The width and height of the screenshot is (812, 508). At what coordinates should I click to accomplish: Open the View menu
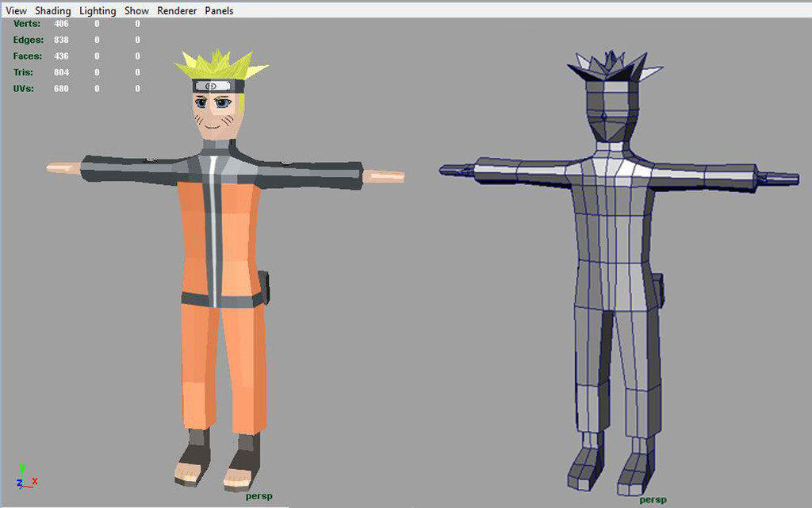16,10
